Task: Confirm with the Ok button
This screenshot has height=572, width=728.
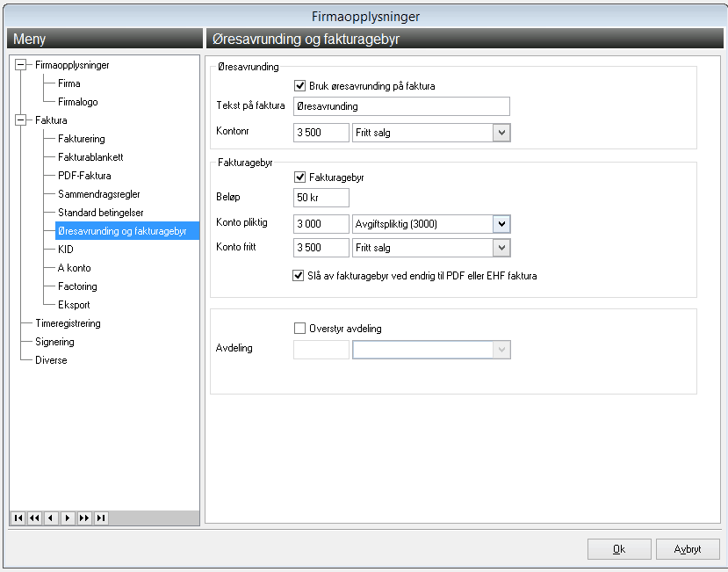Action: coord(619,549)
